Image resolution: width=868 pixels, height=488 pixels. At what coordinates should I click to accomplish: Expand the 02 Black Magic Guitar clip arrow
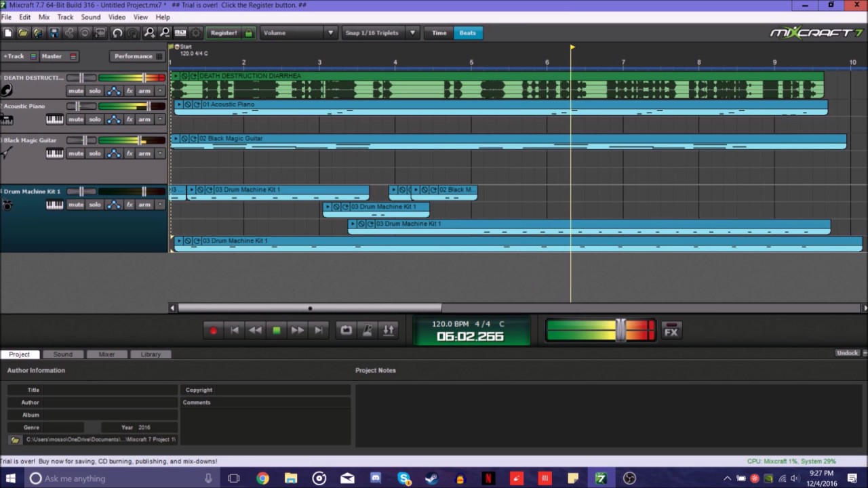click(176, 138)
